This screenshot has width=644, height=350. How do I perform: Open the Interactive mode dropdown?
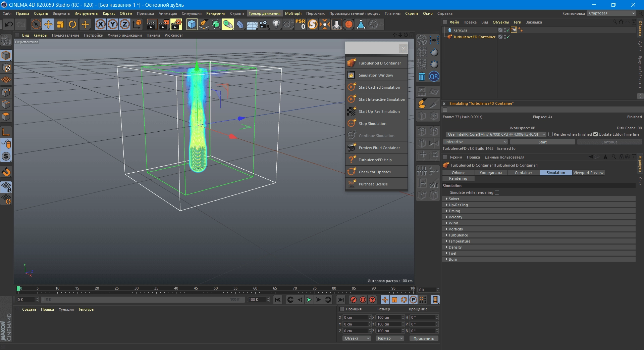click(x=476, y=142)
